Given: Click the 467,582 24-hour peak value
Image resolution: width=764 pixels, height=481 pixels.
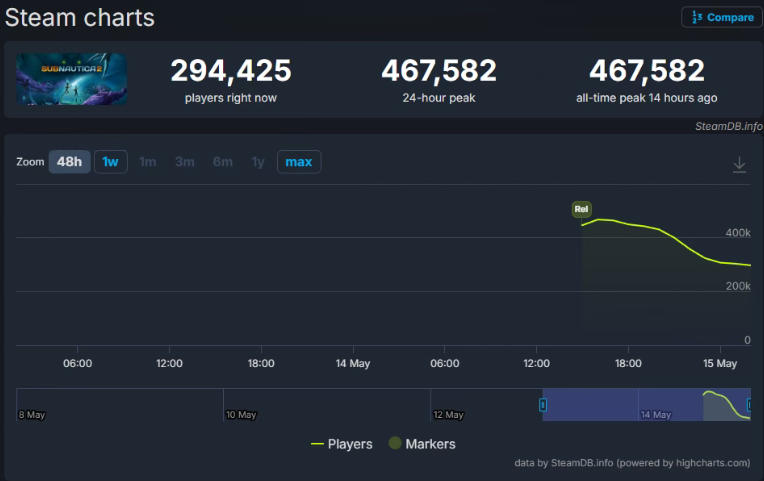Looking at the screenshot, I should coord(439,71).
